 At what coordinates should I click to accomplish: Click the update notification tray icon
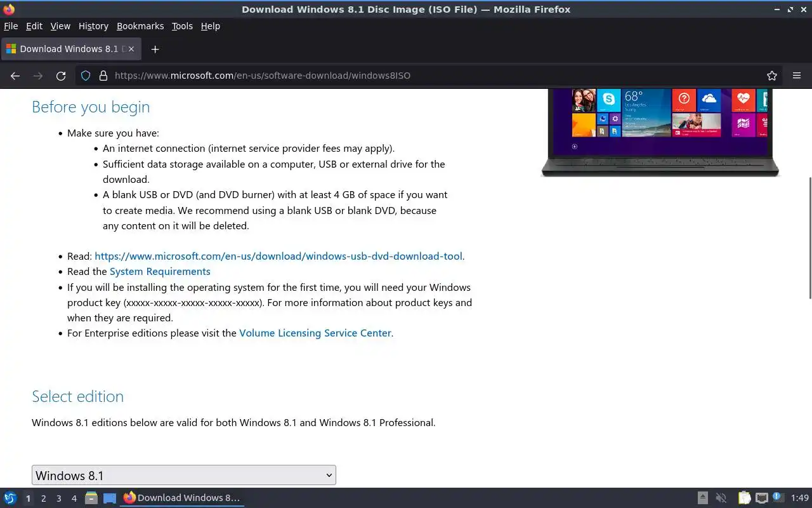[x=778, y=498]
